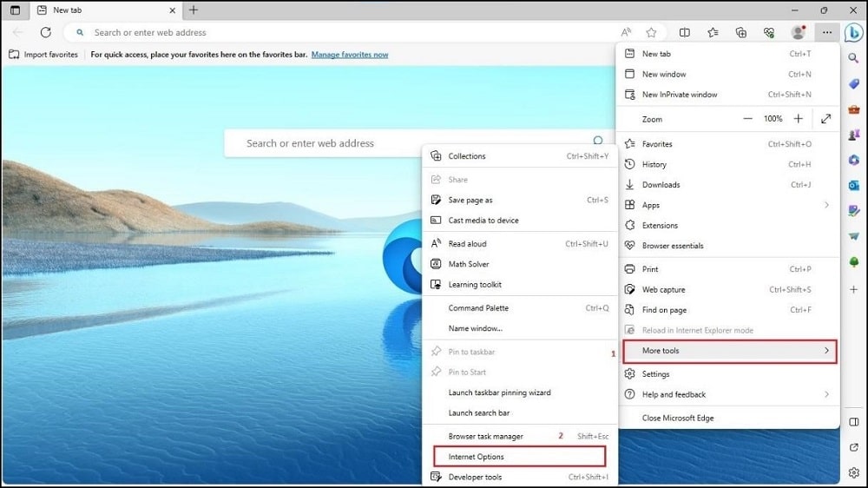Open Collections in the More tools submenu
868x488 pixels.
[520, 156]
